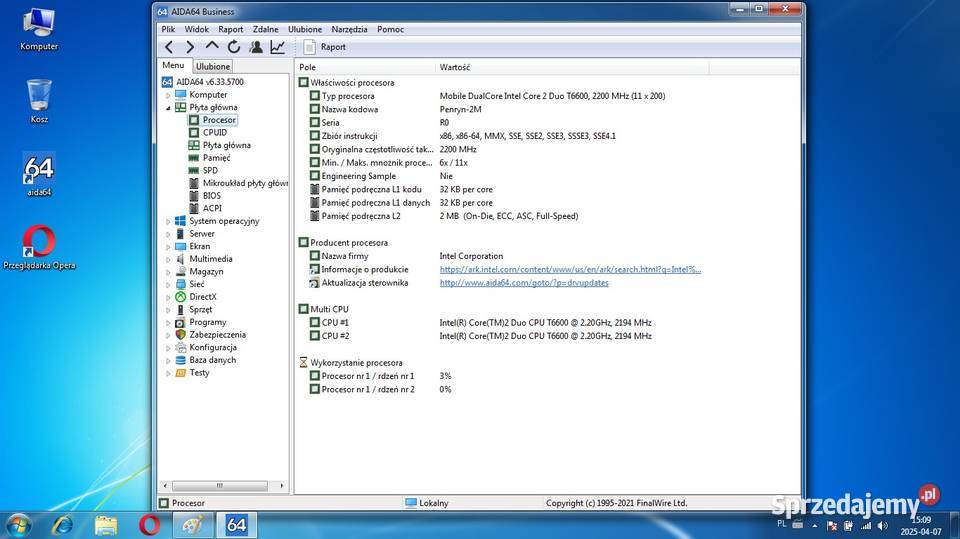Click the Testy icon in the tree
Viewport: 960px width, 539px height.
180,372
